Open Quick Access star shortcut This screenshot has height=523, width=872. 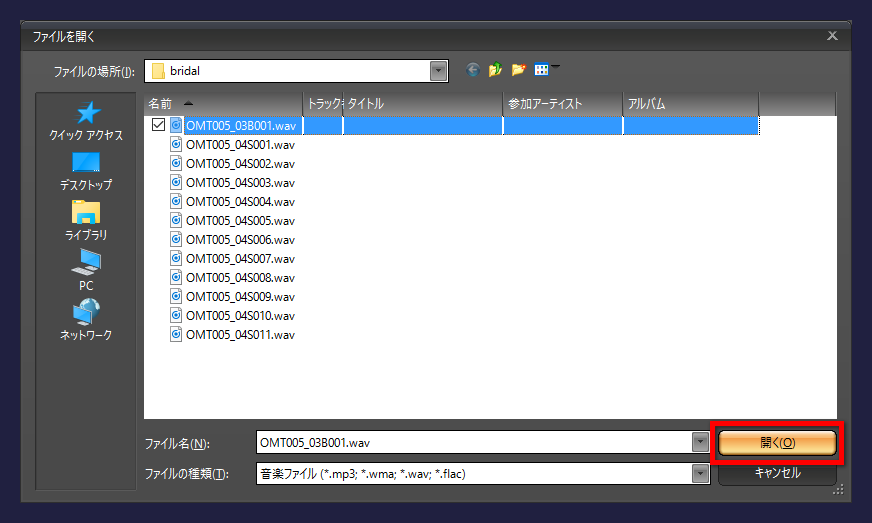pos(86,121)
